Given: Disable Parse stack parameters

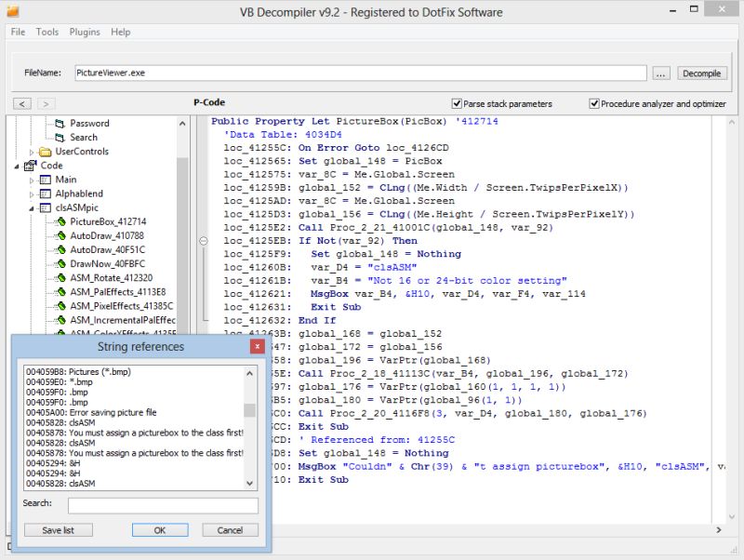Looking at the screenshot, I should (458, 103).
